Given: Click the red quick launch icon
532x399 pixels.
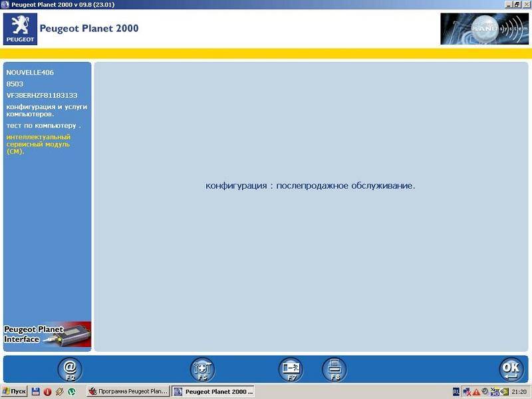Looking at the screenshot, I should tap(48, 392).
